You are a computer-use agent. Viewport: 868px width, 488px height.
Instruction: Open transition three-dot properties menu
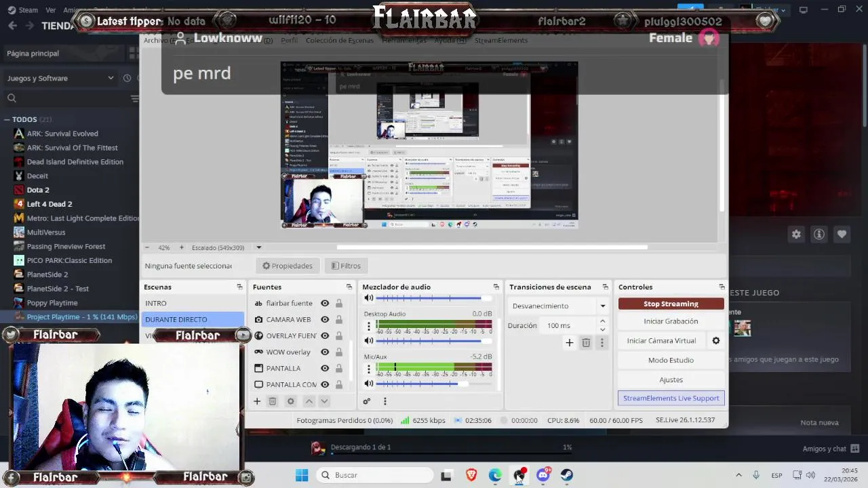click(x=601, y=343)
